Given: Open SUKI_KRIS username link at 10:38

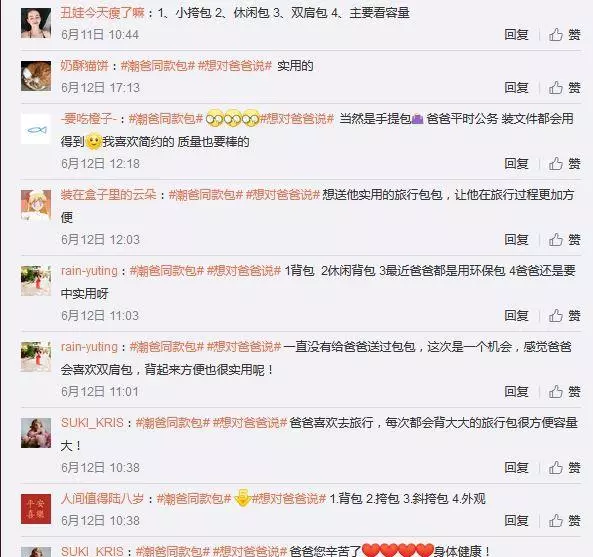Looking at the screenshot, I should [92, 423].
